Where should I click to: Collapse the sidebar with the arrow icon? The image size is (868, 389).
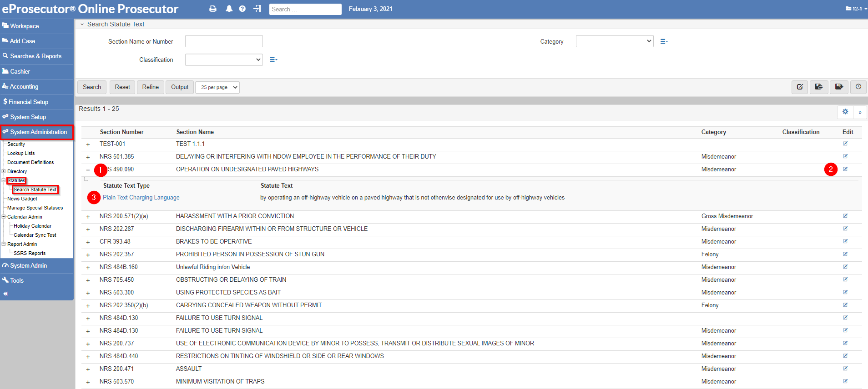point(5,294)
